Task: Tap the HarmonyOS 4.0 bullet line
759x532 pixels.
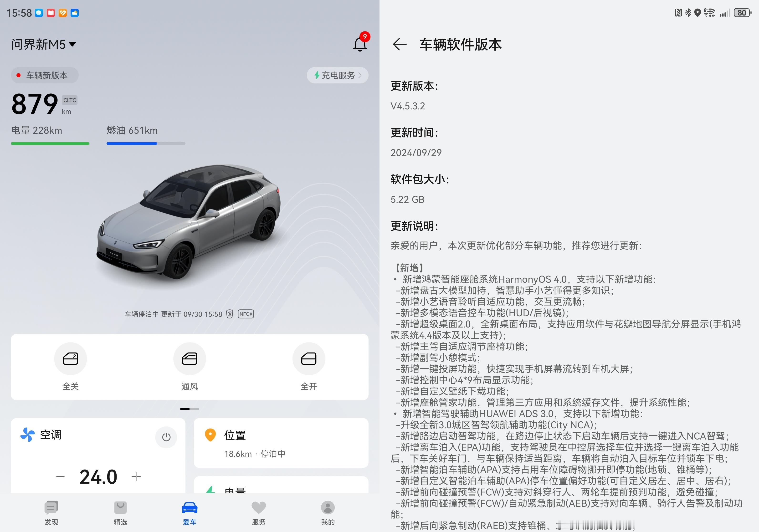Action: [525, 279]
